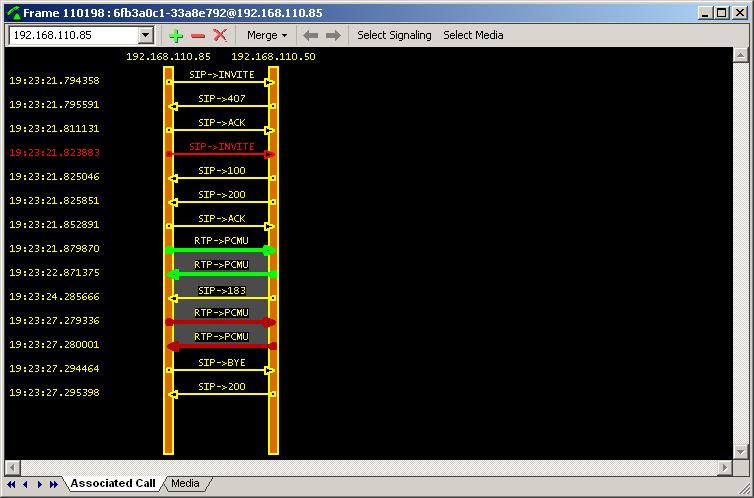
Task: Click the vertical scrollbar down arrow
Action: point(740,452)
